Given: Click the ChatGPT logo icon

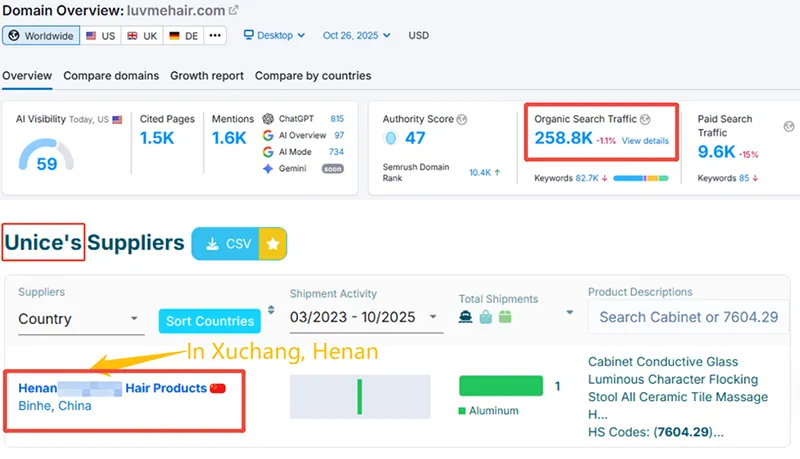Looking at the screenshot, I should 268,119.
